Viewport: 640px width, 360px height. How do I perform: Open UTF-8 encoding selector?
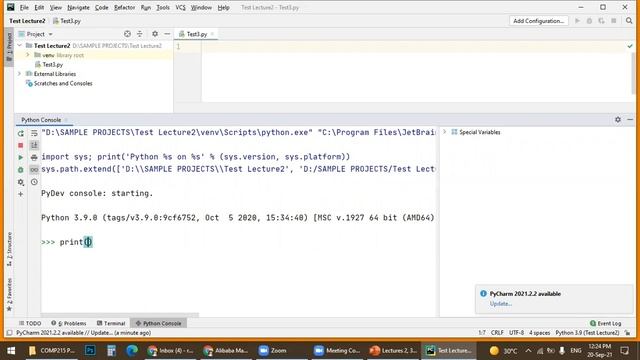pos(516,333)
